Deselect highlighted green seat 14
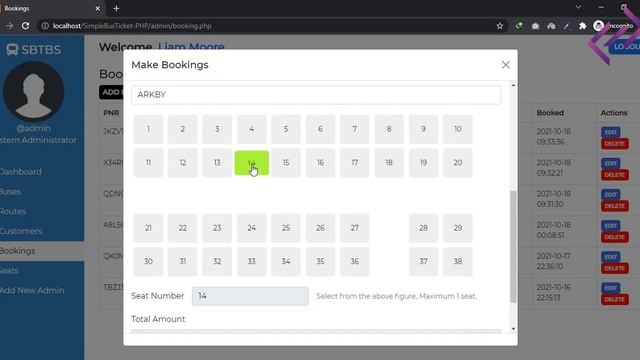Screen dimensions: 640x360 pyautogui.click(x=251, y=163)
